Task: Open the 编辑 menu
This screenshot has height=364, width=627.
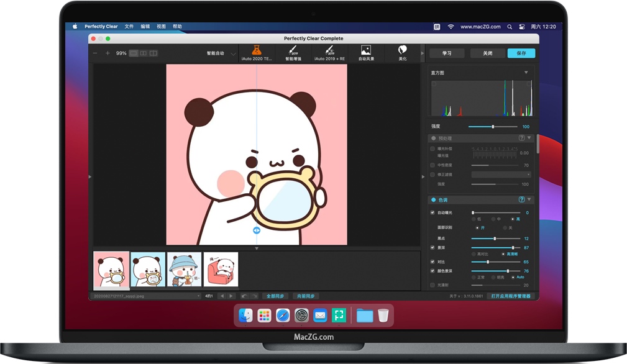Action: [x=145, y=27]
